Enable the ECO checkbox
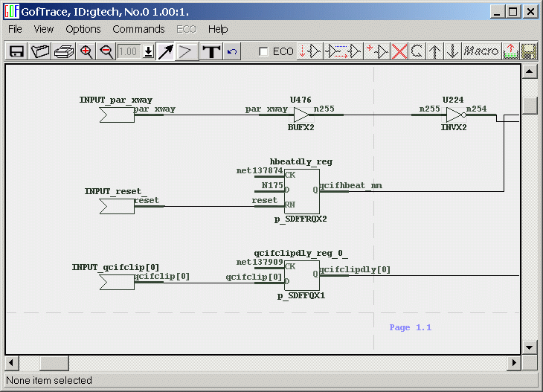Screen dimensions: 543x392 pyautogui.click(x=263, y=51)
